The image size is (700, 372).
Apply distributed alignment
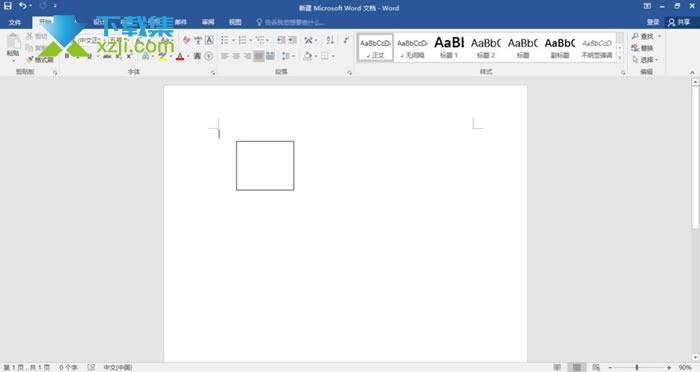270,56
